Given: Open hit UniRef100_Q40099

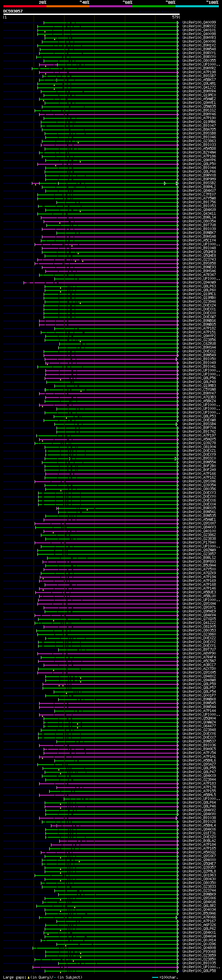Looking at the screenshot, I should (199, 23).
